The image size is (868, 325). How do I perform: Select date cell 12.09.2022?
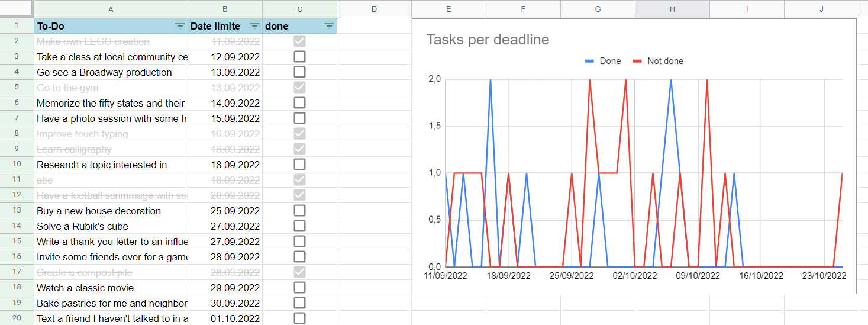tap(225, 57)
